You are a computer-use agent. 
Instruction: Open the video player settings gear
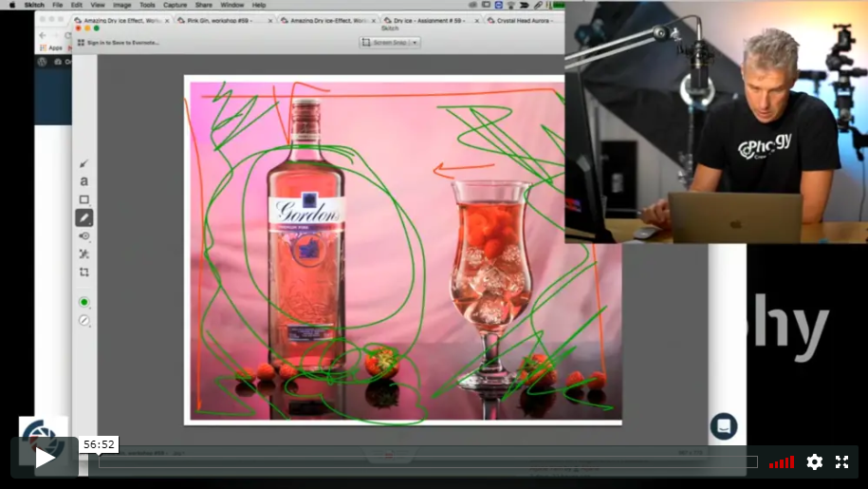(x=814, y=461)
